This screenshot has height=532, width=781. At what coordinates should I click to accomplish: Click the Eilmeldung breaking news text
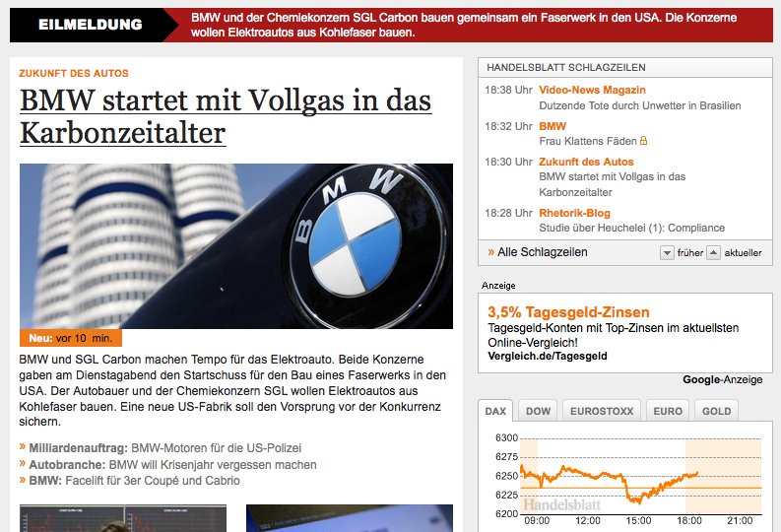[464, 25]
